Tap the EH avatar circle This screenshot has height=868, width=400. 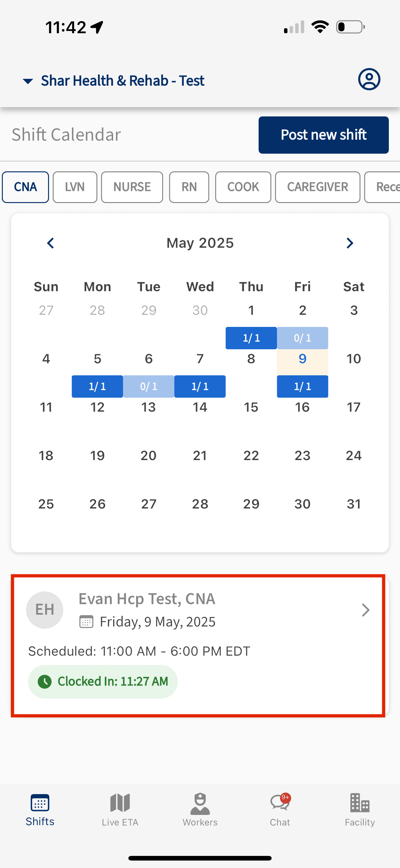pos(45,609)
